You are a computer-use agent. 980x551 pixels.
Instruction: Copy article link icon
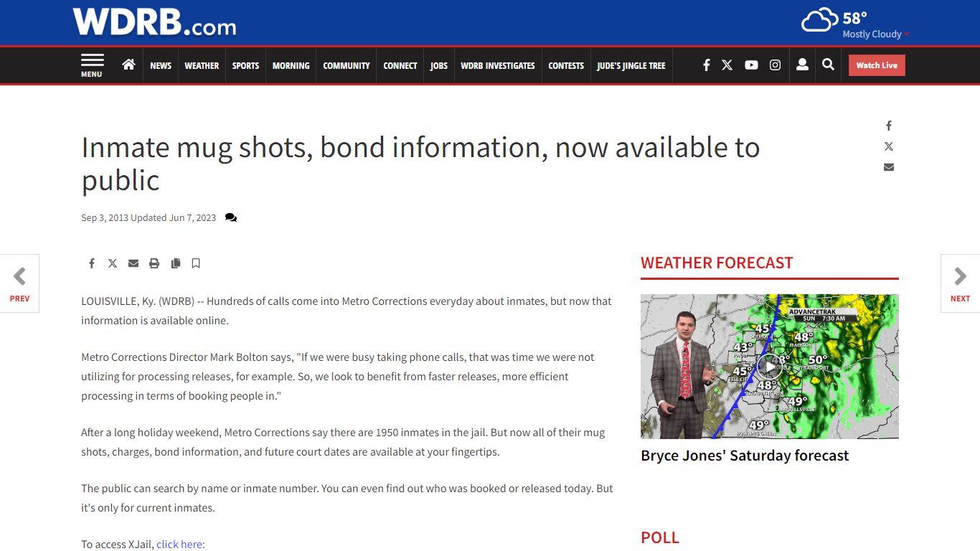pos(175,263)
